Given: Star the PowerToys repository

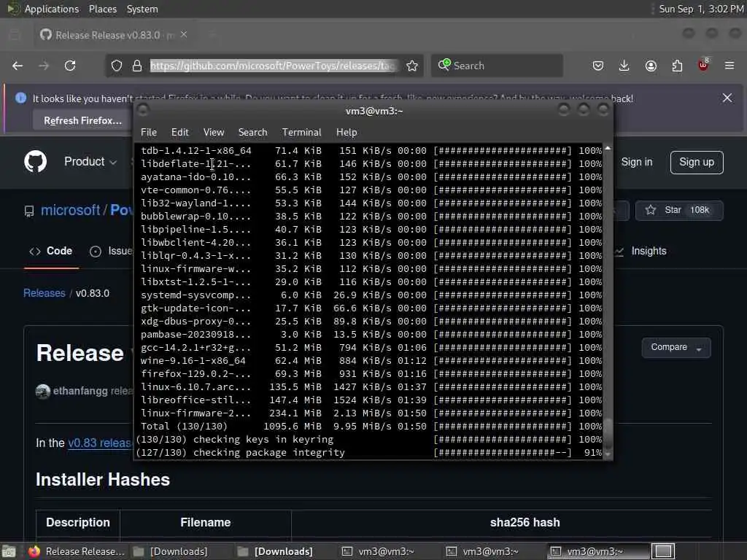Looking at the screenshot, I should 679,210.
